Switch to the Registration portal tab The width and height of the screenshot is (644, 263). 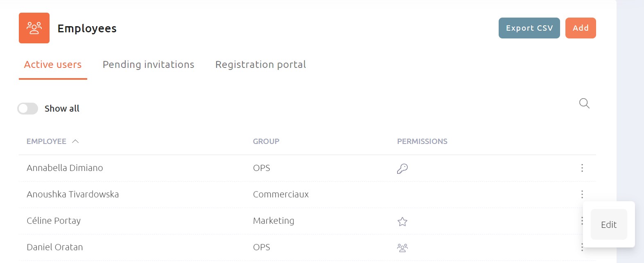pyautogui.click(x=260, y=65)
